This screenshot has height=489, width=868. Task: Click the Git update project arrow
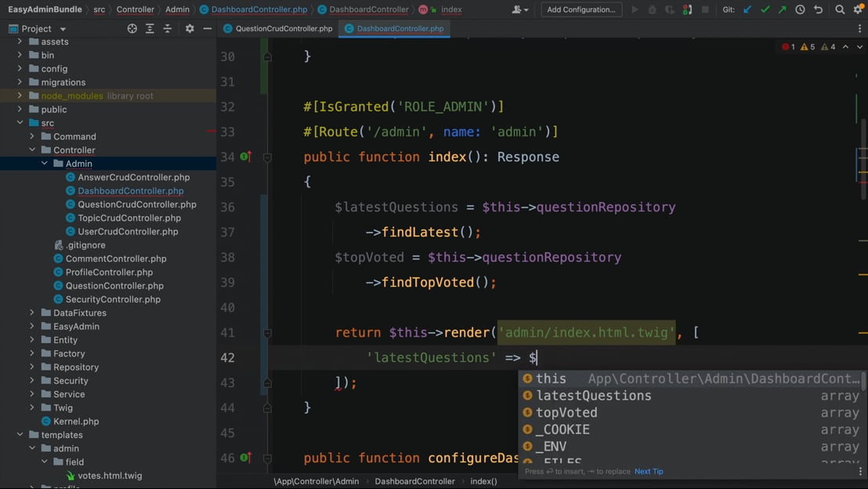(747, 9)
